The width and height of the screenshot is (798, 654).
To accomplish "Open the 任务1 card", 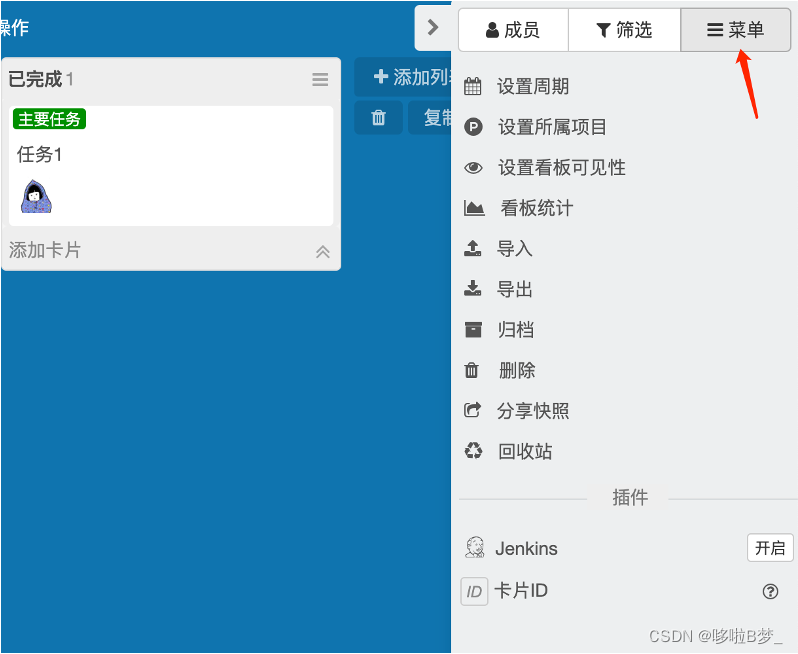I will [171, 166].
